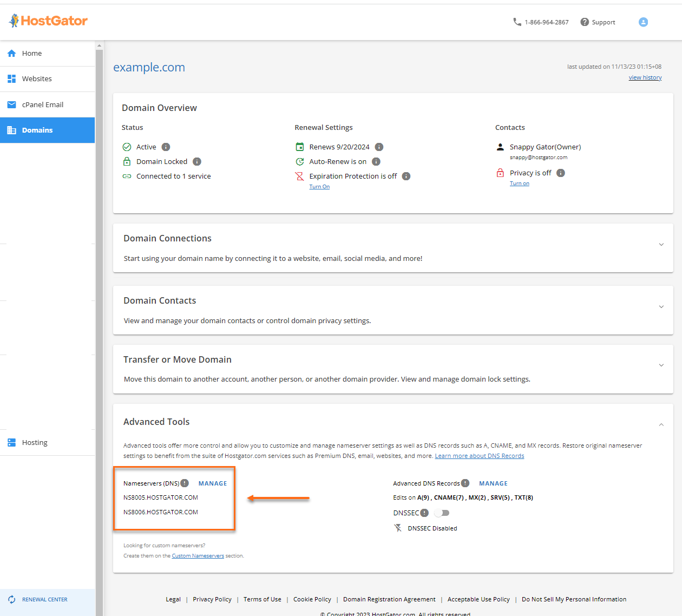The width and height of the screenshot is (682, 616).
Task: Click info icon beside Domain Locked
Action: (x=197, y=162)
